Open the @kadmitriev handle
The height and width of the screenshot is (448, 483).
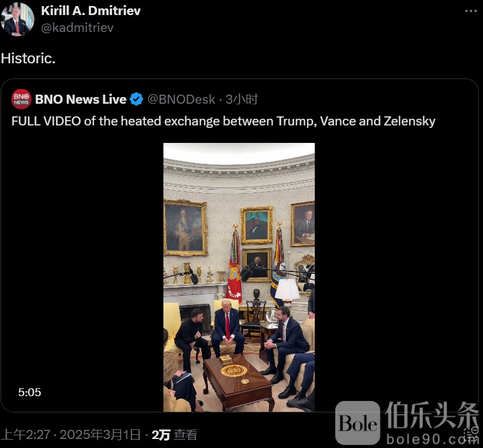77,28
